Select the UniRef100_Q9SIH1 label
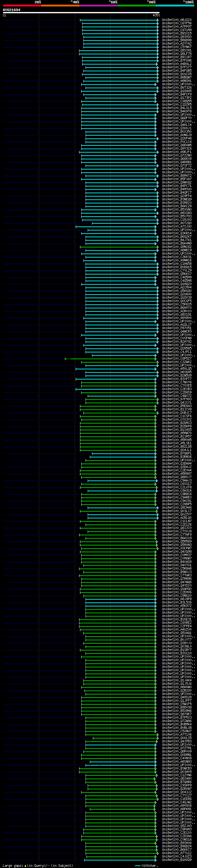This screenshot has height=868, width=197. [176, 50]
